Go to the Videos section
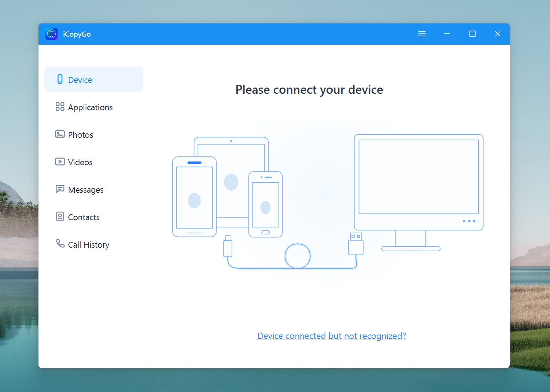 point(80,162)
